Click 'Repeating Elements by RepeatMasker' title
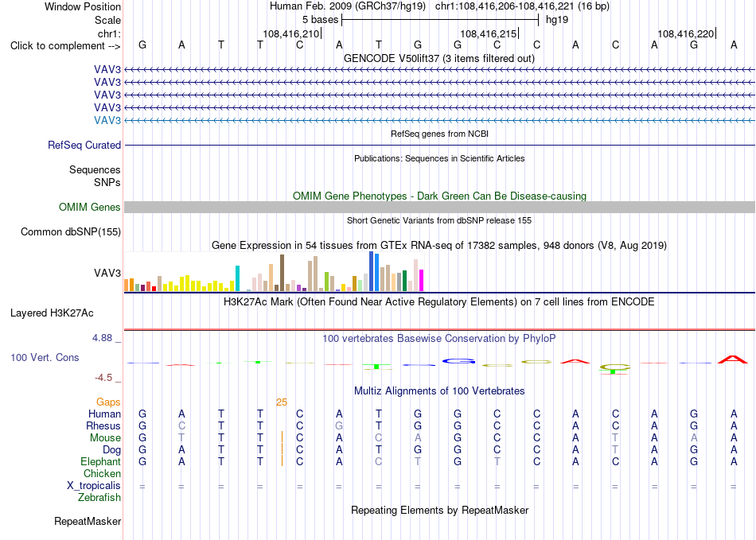Image resolution: width=756 pixels, height=540 pixels. pos(439,510)
